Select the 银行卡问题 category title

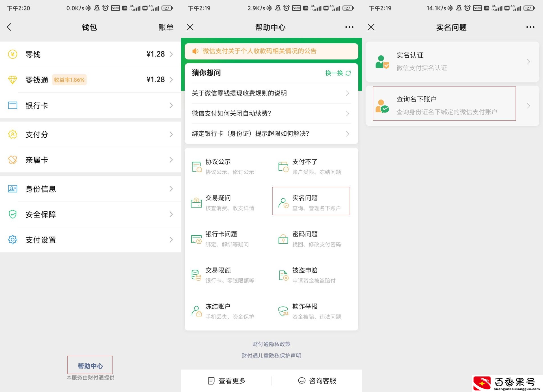(221, 234)
